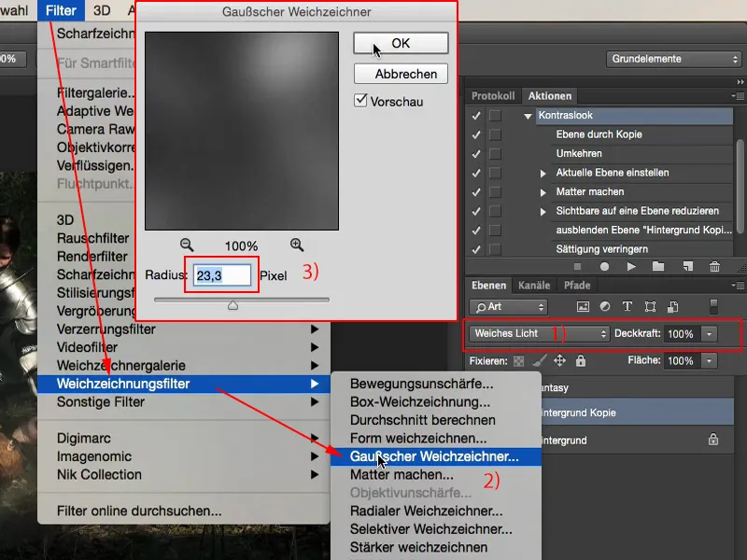Choose Weichzeichnungsfilter in Filter menu

tap(183, 384)
